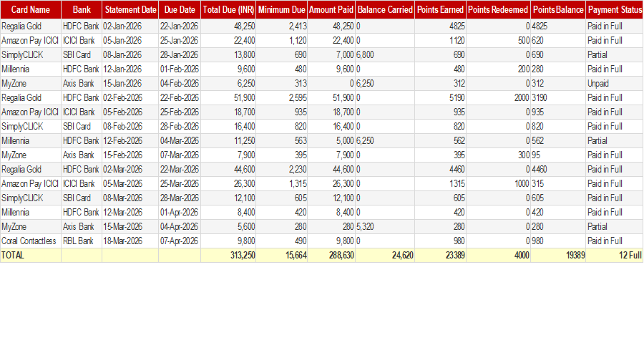Click total due sum 313,250

(x=228, y=255)
